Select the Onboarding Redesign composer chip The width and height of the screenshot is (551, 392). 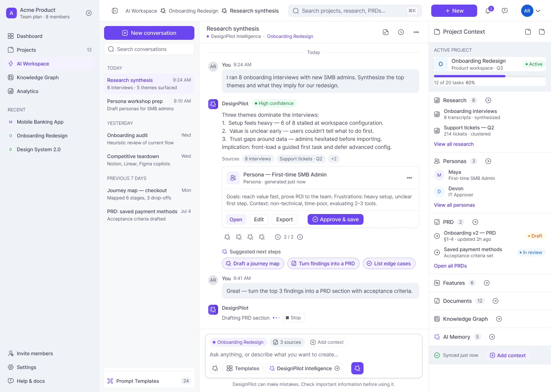click(x=238, y=342)
